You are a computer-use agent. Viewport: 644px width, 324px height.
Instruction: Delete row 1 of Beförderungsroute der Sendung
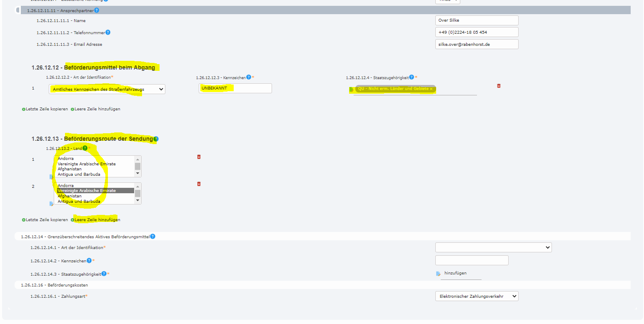click(x=199, y=157)
